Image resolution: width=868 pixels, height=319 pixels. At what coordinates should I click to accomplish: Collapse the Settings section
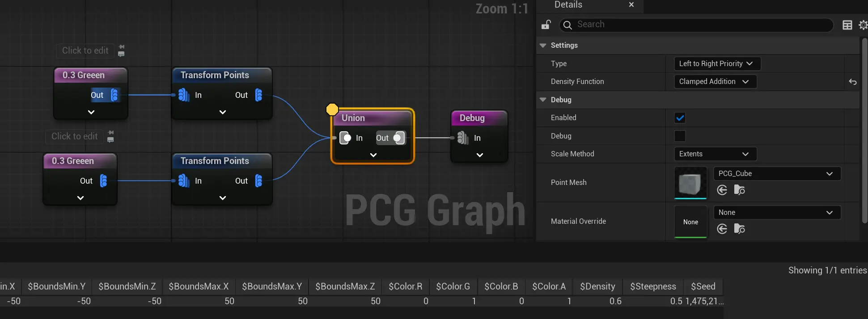543,46
